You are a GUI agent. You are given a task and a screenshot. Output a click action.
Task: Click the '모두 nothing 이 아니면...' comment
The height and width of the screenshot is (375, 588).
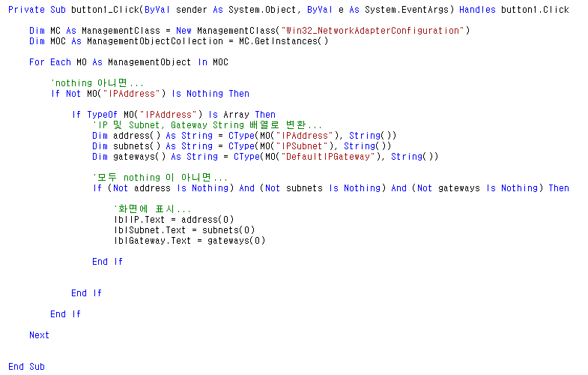160,178
